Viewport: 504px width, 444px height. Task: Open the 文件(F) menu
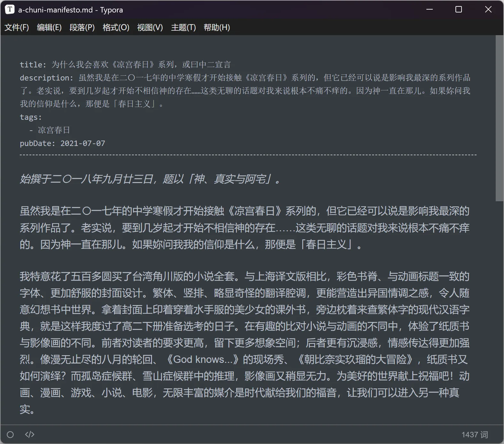[17, 27]
